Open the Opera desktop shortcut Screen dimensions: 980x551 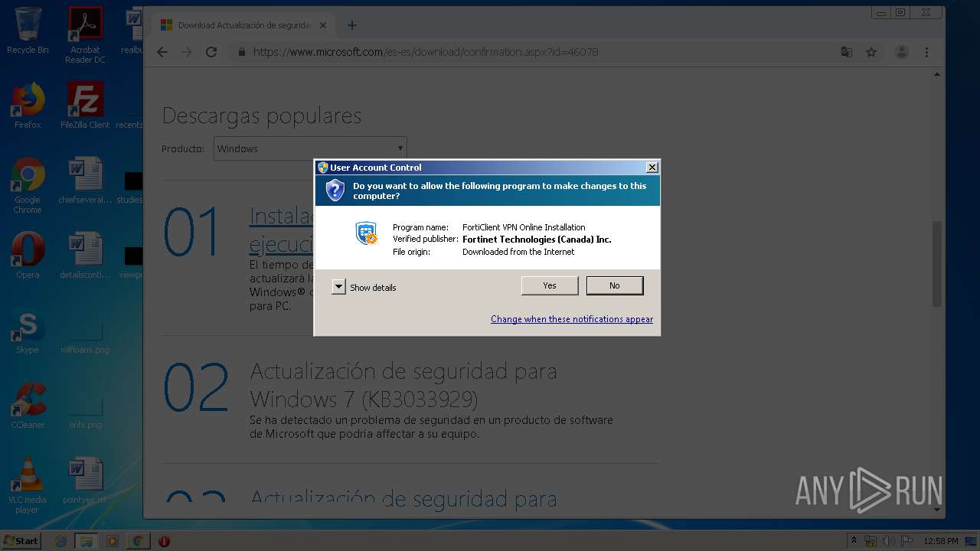28,256
